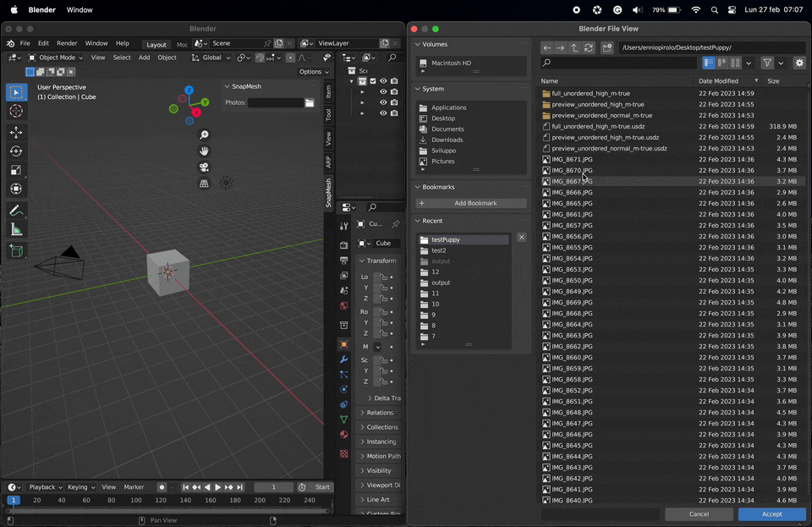812x527 pixels.
Task: Create a new folder in File View
Action: tap(607, 47)
